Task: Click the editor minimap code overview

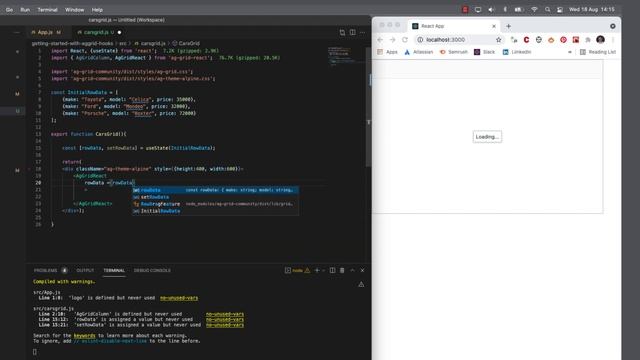Action: [346, 56]
